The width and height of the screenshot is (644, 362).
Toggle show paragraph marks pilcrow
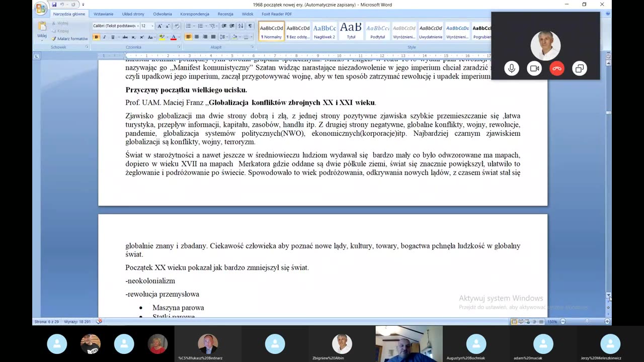pos(250,26)
